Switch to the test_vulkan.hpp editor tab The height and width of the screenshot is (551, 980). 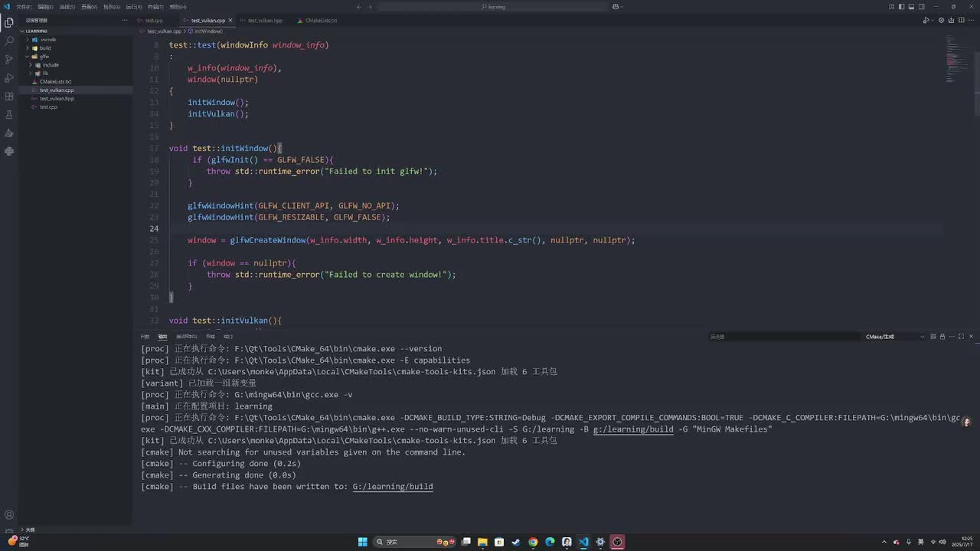(265, 21)
